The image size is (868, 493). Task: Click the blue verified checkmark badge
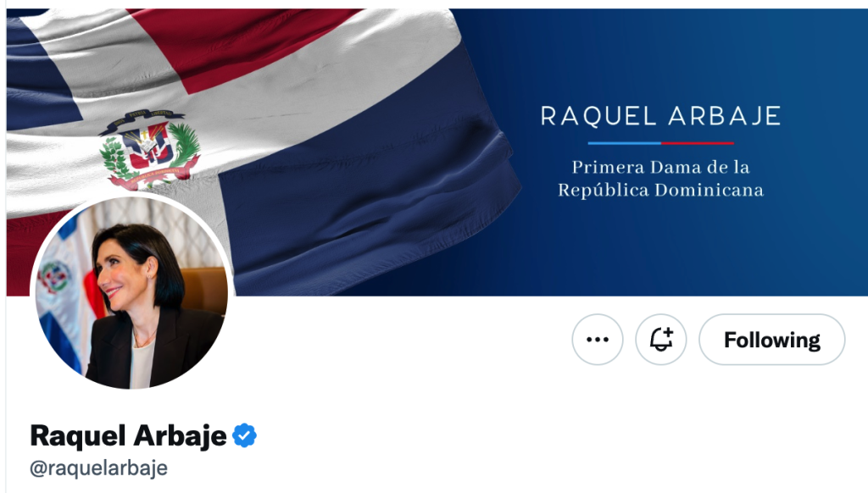point(244,435)
